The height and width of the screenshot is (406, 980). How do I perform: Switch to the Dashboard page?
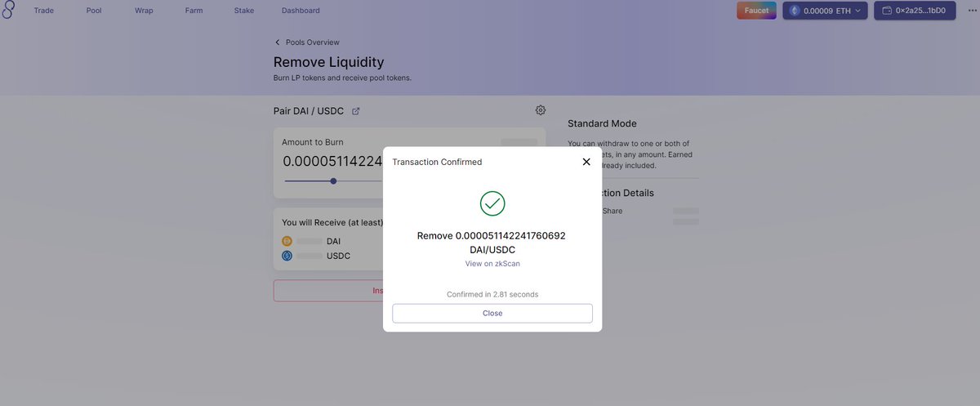pyautogui.click(x=301, y=11)
